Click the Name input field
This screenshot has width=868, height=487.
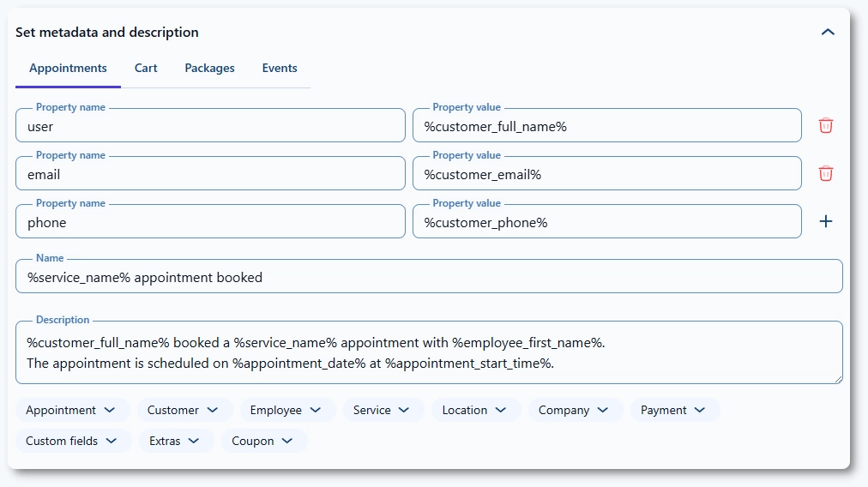(x=429, y=277)
